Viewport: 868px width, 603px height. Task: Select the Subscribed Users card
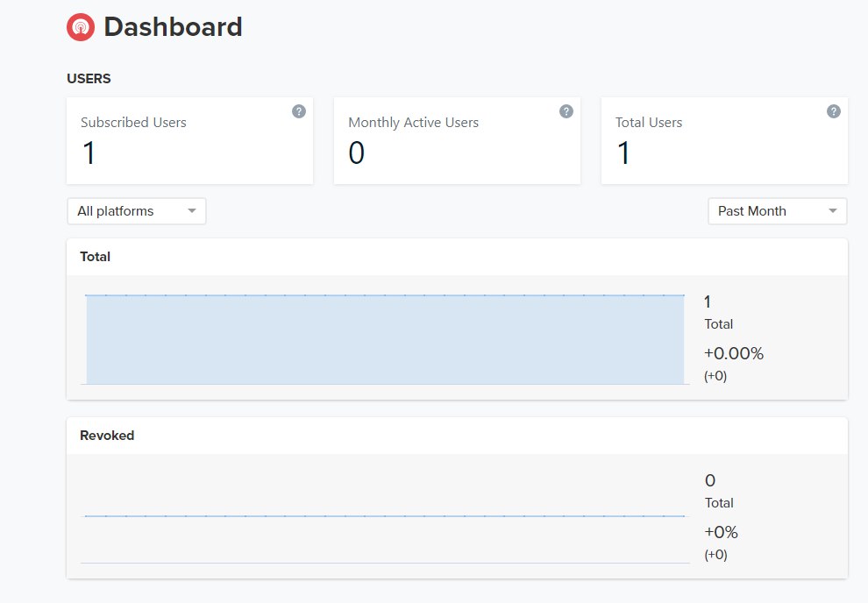190,140
